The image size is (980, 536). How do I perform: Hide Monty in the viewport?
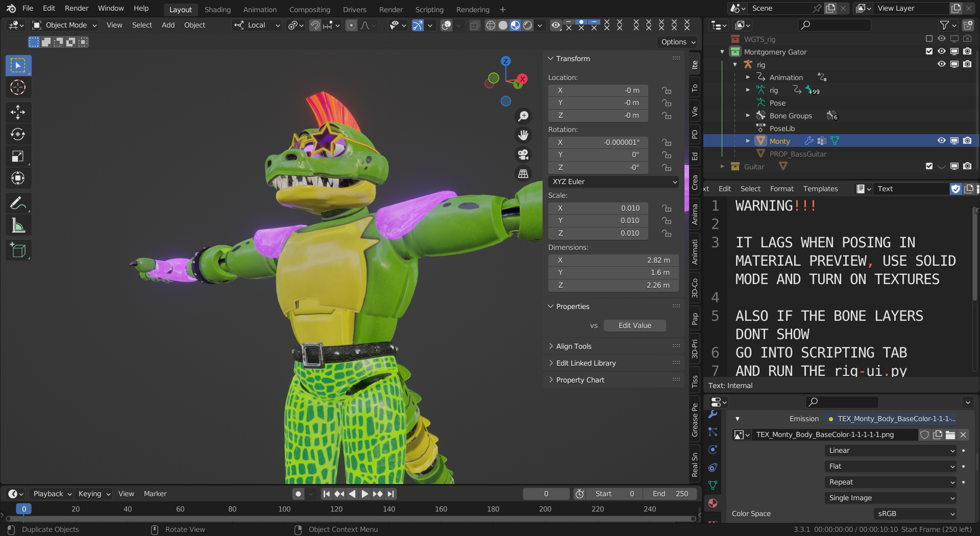[942, 141]
